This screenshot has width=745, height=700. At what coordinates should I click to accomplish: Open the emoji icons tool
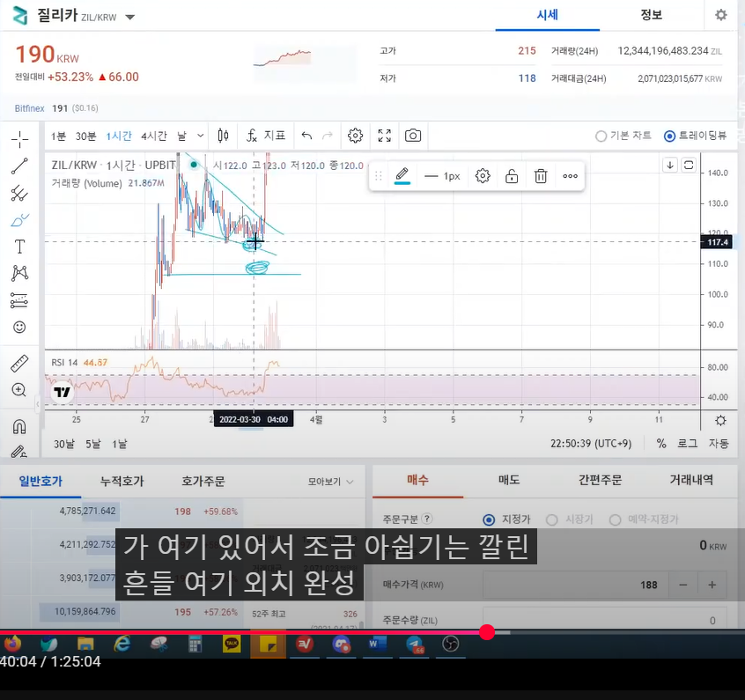pyautogui.click(x=19, y=327)
